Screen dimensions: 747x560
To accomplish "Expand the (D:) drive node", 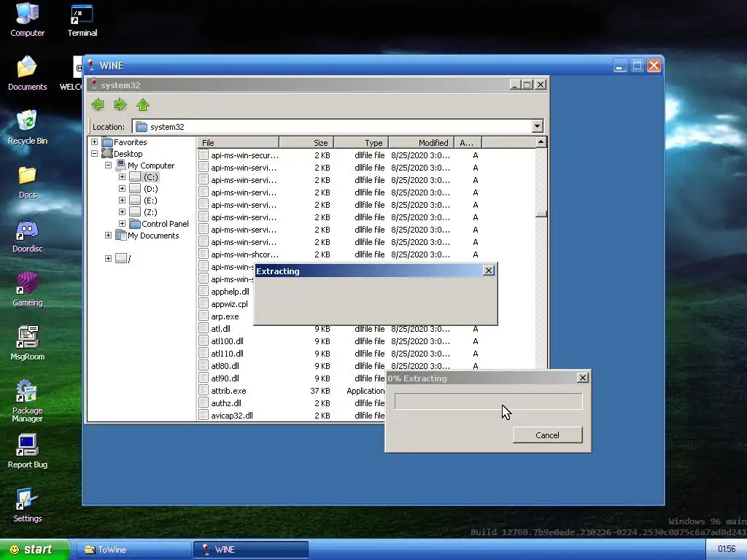I will pos(122,189).
